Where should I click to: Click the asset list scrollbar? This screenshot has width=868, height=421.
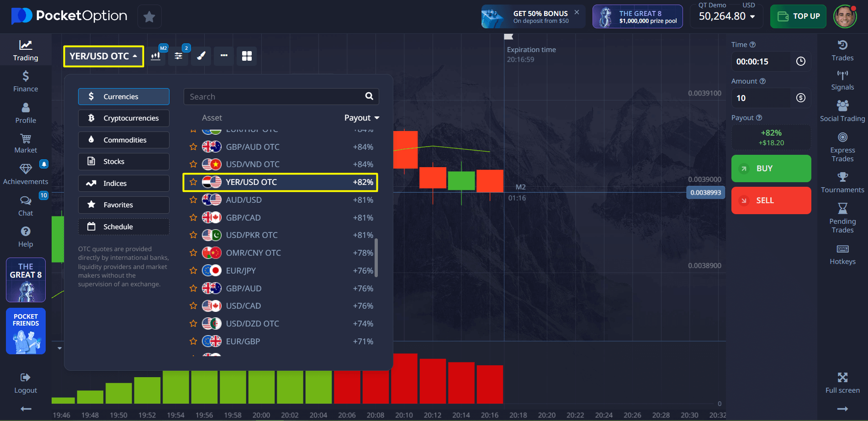(376, 257)
